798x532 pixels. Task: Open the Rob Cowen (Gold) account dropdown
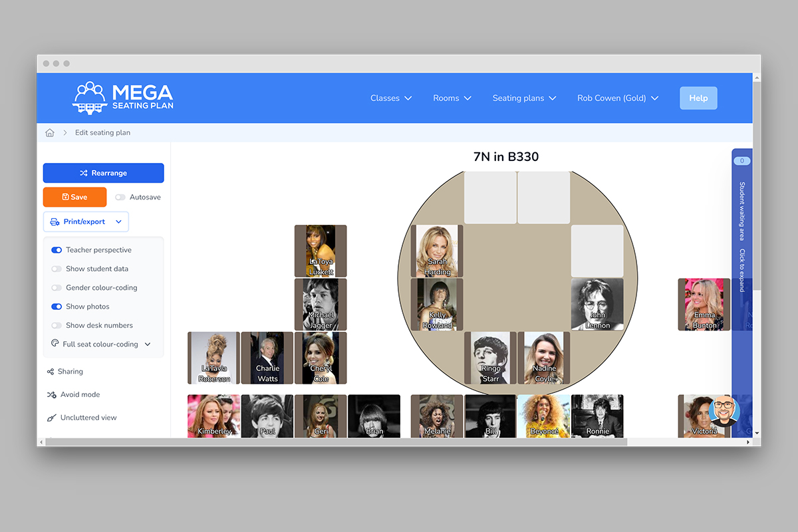618,98
